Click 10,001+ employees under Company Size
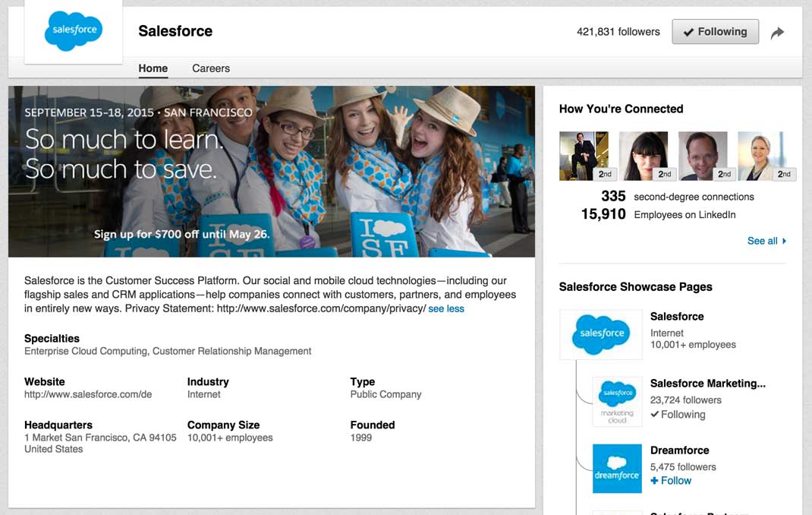The width and height of the screenshot is (812, 515). pyautogui.click(x=230, y=438)
